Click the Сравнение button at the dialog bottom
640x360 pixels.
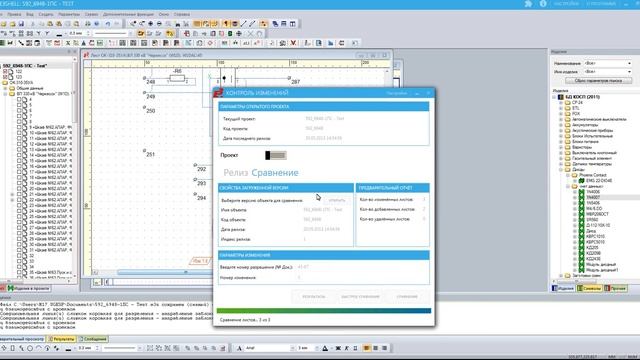click(407, 297)
